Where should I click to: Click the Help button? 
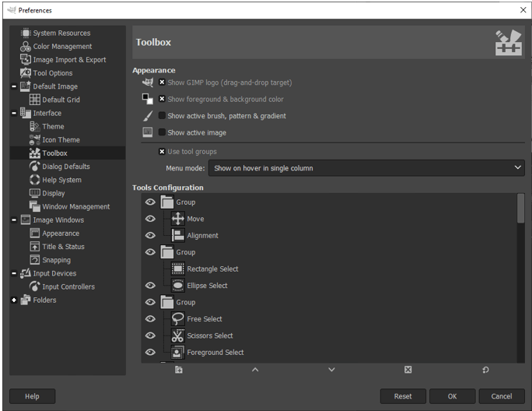32,396
